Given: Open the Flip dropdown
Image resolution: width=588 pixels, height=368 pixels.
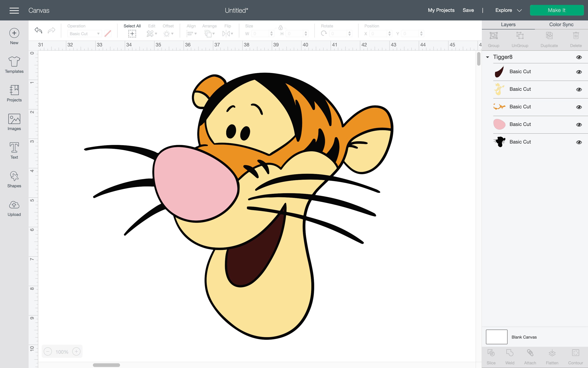Looking at the screenshot, I should (228, 34).
